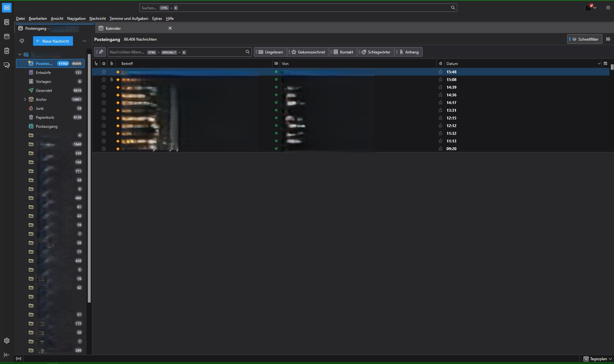This screenshot has height=364, width=614.
Task: Expand the Archiv folder
Action: pos(25,100)
